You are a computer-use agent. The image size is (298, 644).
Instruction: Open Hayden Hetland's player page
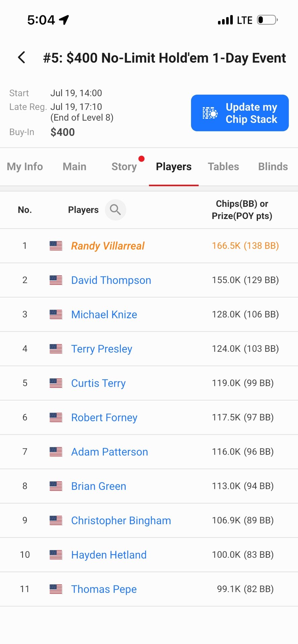coord(109,555)
